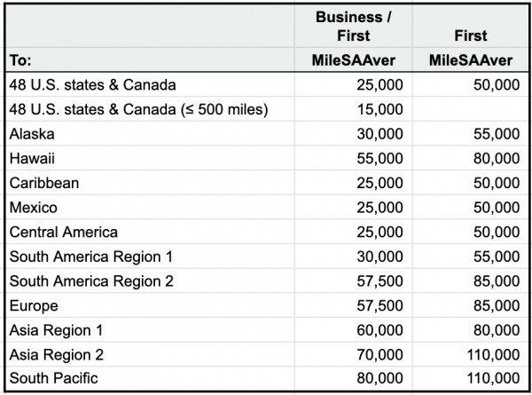Select the 'South America Region 1' cell

90,257
